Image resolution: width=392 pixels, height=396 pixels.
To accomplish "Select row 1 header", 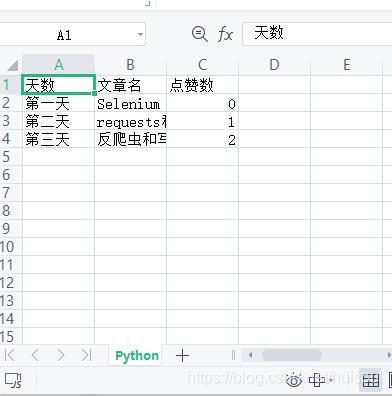I will 11,85.
